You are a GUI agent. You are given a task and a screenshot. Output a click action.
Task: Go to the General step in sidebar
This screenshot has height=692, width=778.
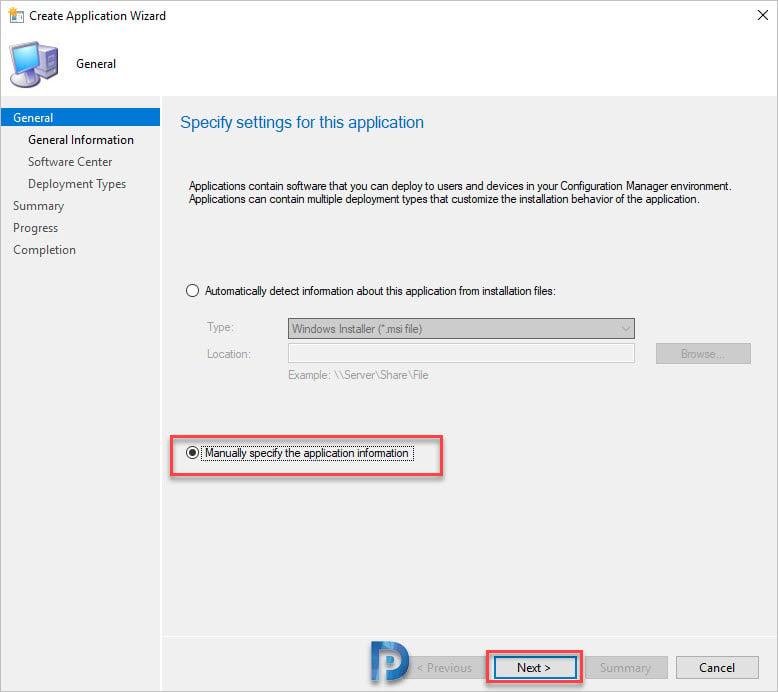pos(33,118)
